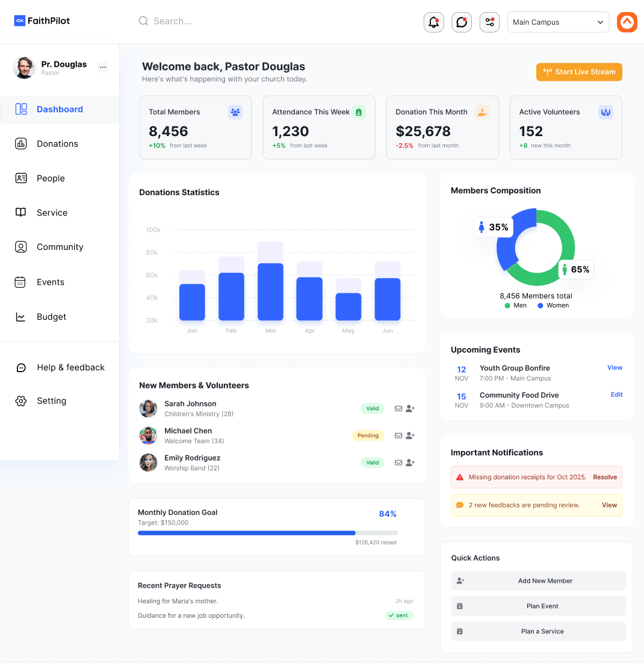Click Pr. Douglas profile photo

24,67
